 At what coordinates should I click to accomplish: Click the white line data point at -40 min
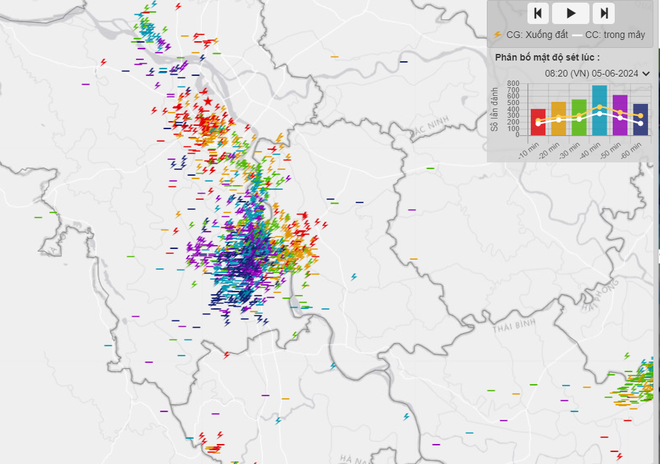(599, 114)
